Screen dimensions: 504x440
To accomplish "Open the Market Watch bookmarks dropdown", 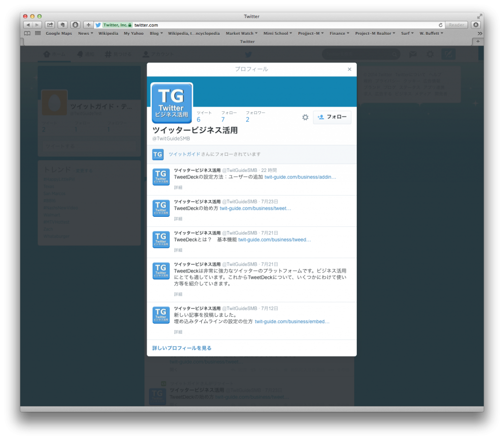I will click(x=242, y=34).
